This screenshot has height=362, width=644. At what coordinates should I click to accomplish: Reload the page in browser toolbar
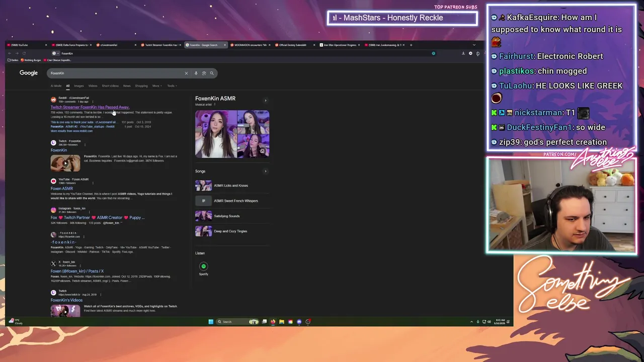[x=24, y=53]
